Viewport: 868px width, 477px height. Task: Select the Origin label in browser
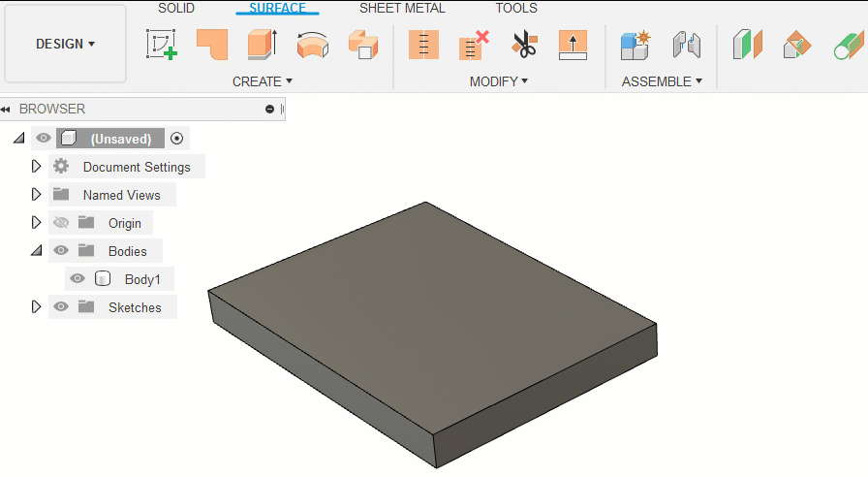125,223
